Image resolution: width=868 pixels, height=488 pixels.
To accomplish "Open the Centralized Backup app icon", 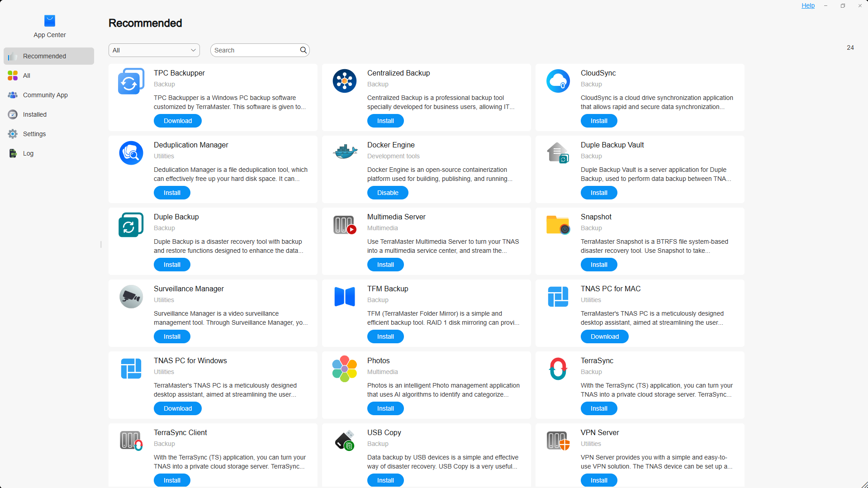I will [345, 81].
